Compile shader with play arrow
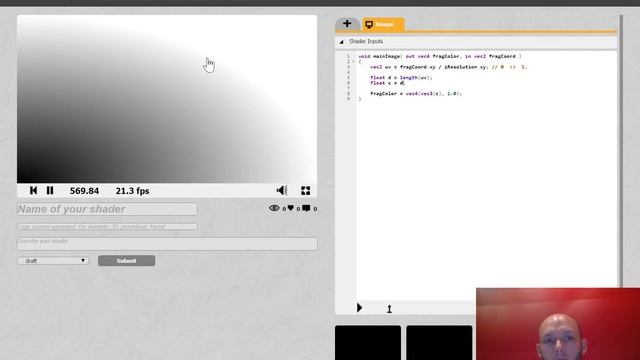 coord(359,308)
